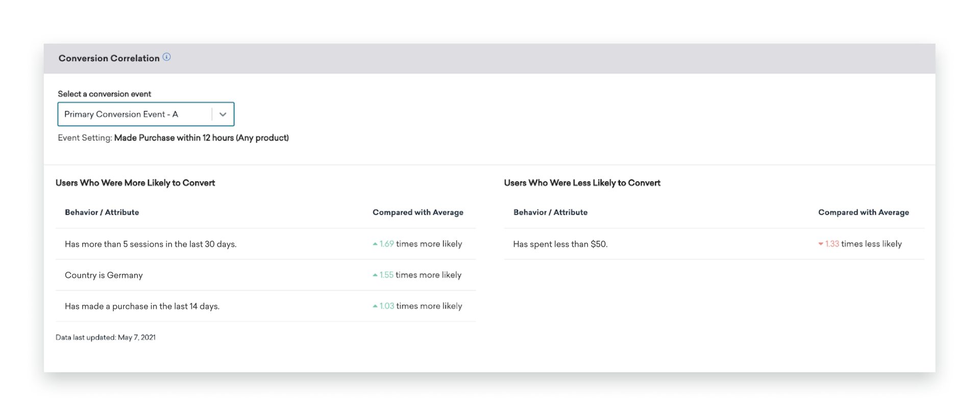The image size is (980, 415).
Task: Click Behavior / Attribute header in More Likely table
Action: 102,213
